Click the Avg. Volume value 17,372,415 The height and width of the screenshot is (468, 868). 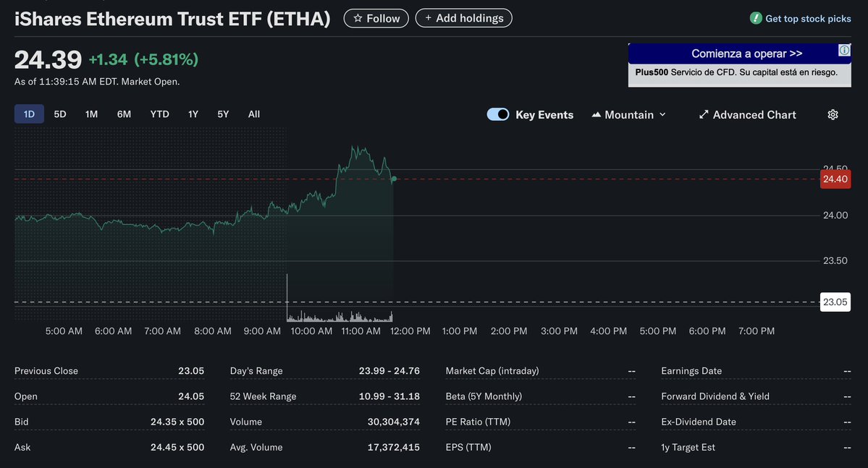pyautogui.click(x=394, y=447)
